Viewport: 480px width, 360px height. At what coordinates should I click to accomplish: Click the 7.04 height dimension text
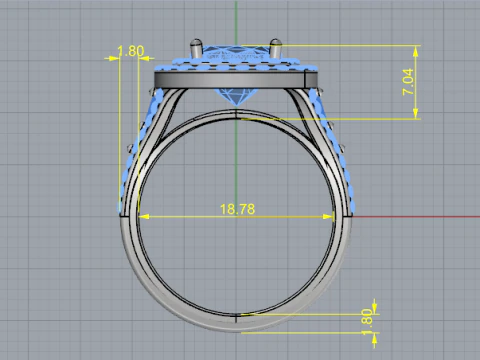[408, 82]
